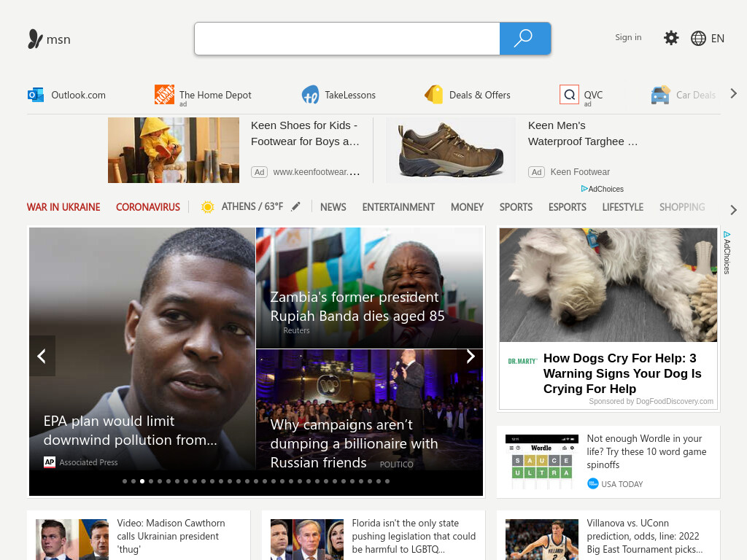Open How Dogs Cry For Help ad
Image resolution: width=747 pixels, height=560 pixels.
click(622, 373)
